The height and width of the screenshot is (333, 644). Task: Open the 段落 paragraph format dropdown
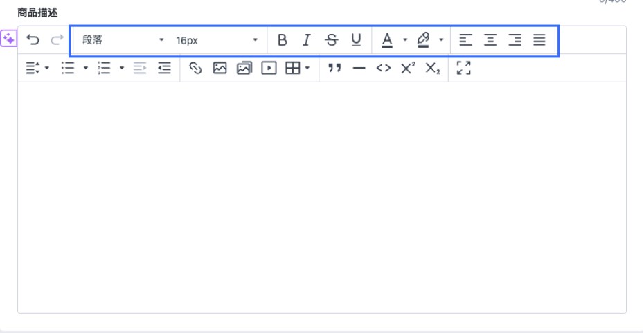pyautogui.click(x=123, y=40)
